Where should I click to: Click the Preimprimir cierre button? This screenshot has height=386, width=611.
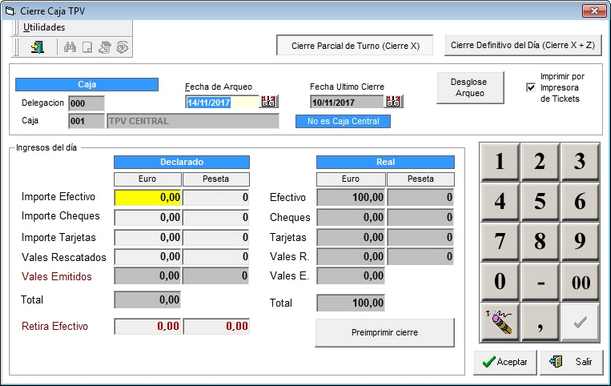(x=385, y=332)
